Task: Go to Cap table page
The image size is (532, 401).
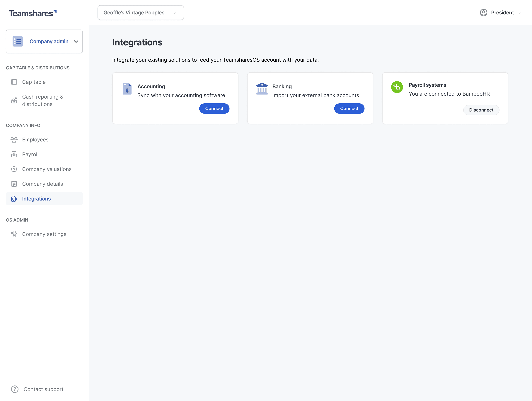Action: click(x=34, y=82)
